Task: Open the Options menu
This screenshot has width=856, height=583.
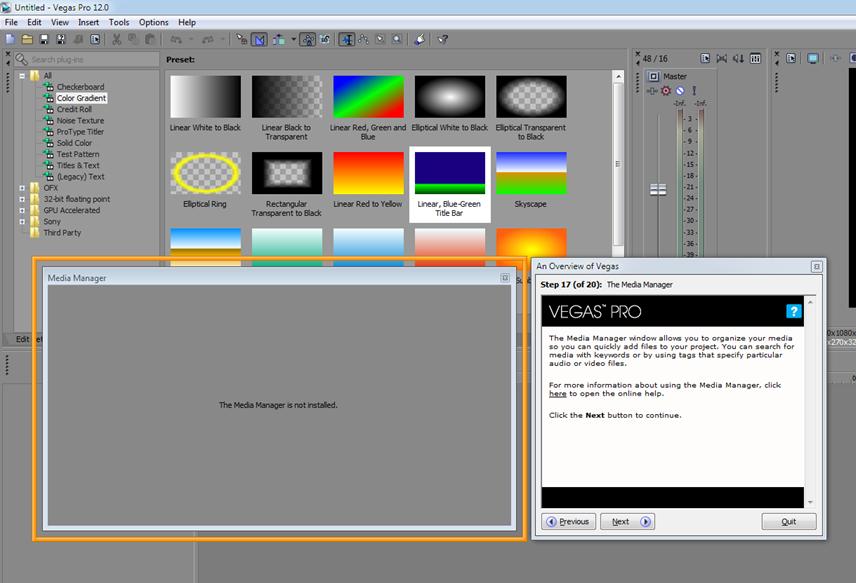Action: (x=153, y=22)
